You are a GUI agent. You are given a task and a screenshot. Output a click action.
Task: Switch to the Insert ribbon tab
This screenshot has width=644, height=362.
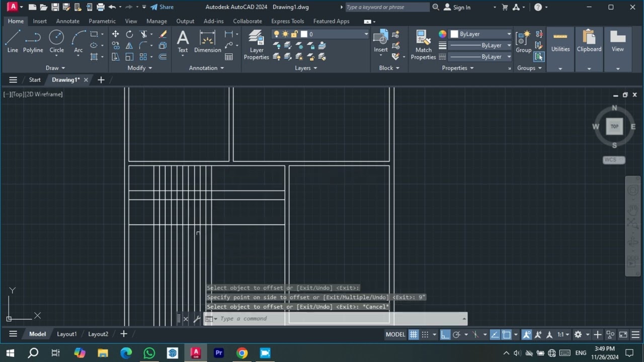[x=40, y=21]
